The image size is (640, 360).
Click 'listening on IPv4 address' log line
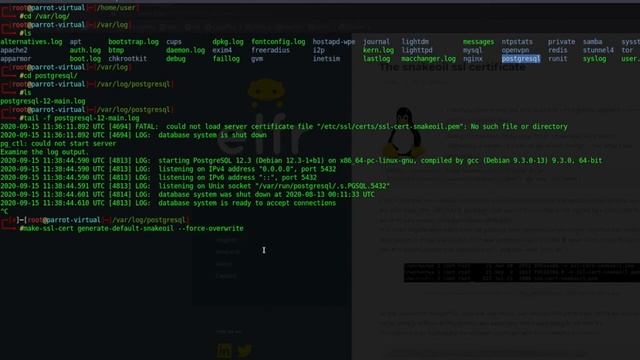point(168,169)
